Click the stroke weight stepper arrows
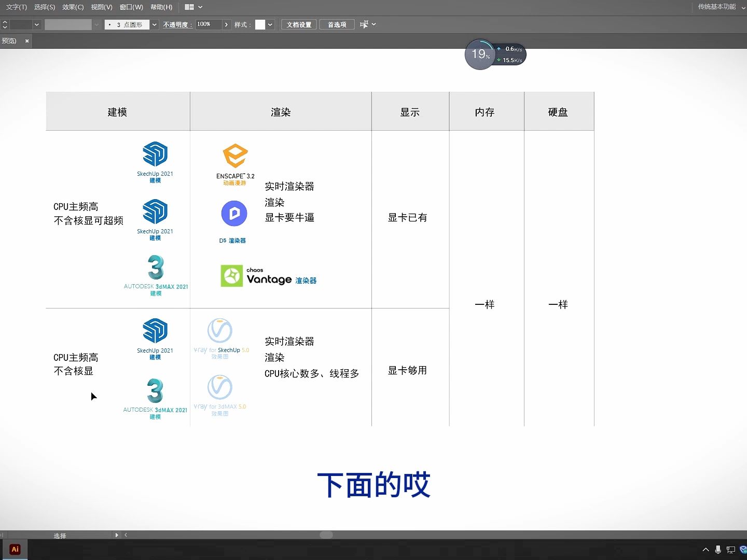747x560 pixels. pyautogui.click(x=5, y=24)
